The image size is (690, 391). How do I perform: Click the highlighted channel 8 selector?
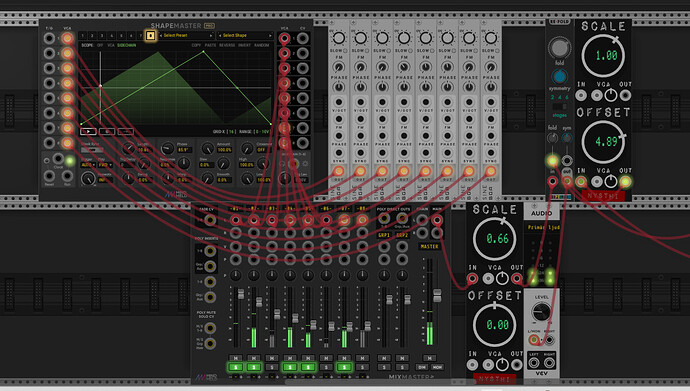150,36
